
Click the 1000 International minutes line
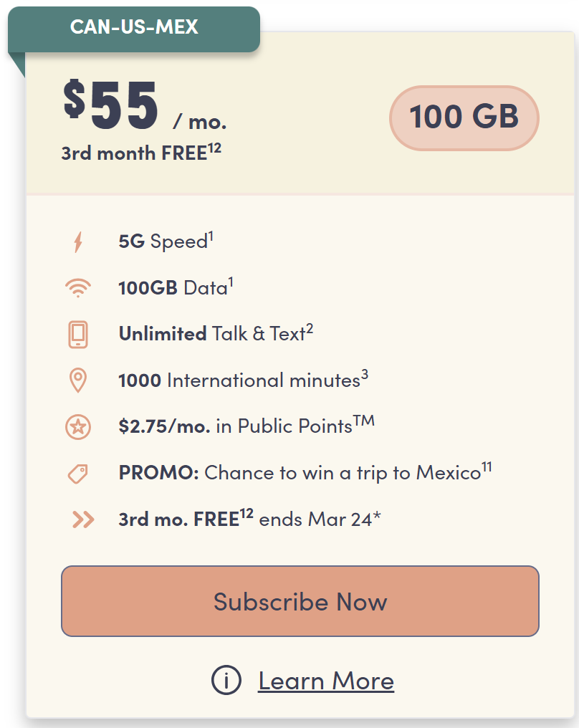pos(243,380)
